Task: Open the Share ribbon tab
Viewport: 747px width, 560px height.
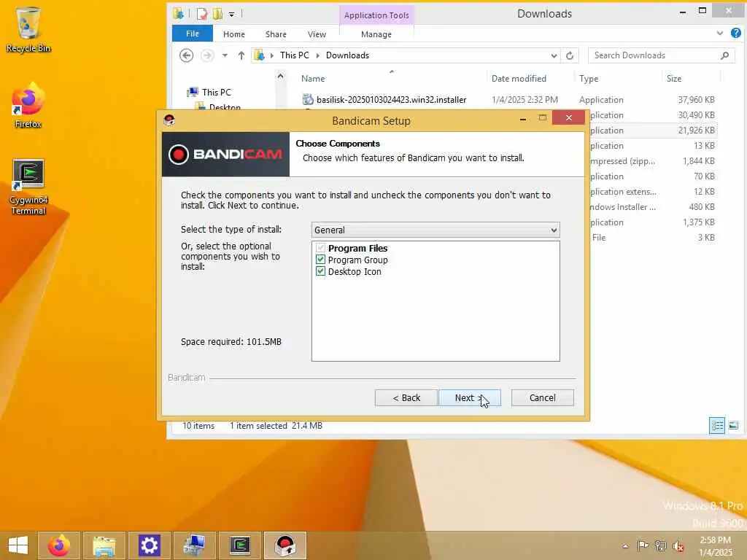Action: (x=276, y=34)
